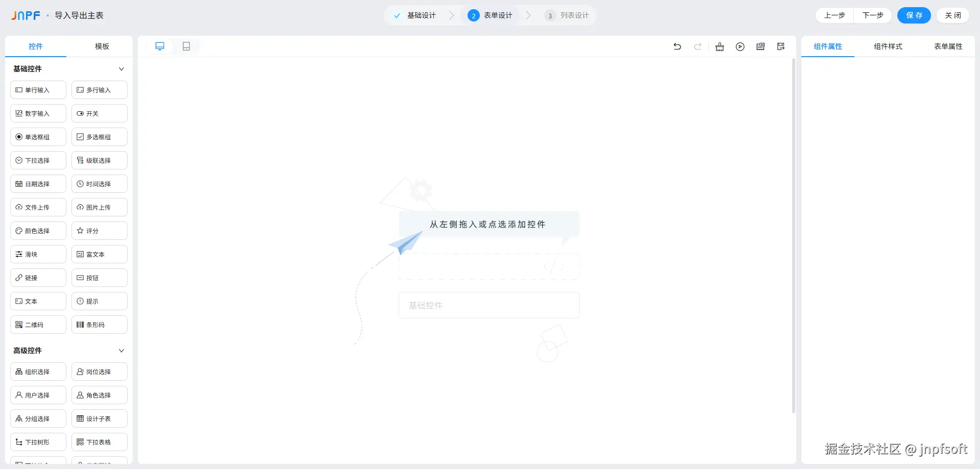980x469 pixels.
Task: Click the form title 导入导出主表
Action: [x=79, y=15]
